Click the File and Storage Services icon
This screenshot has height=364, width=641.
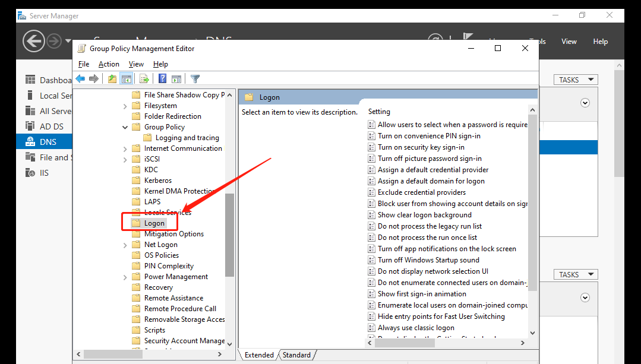pyautogui.click(x=30, y=157)
